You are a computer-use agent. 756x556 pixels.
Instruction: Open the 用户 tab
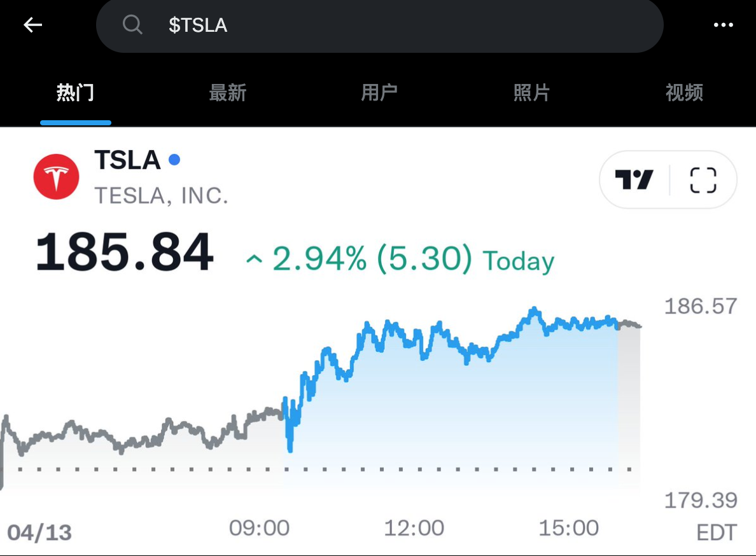(380, 92)
